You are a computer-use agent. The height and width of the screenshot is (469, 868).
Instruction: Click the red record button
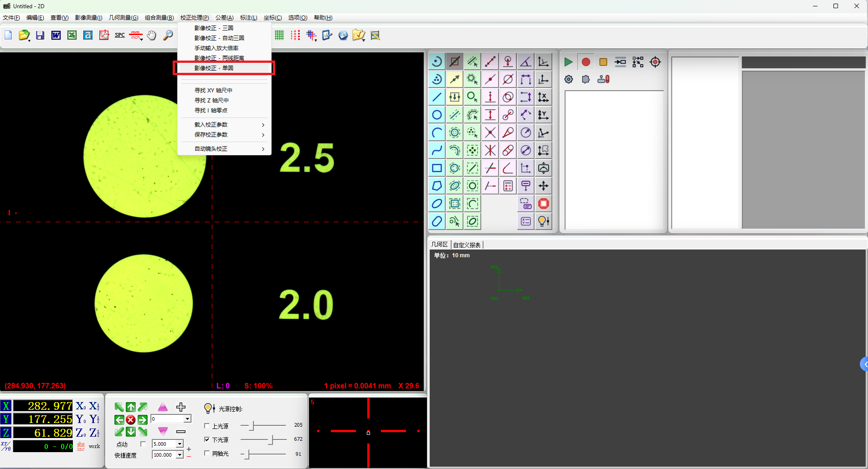pos(586,62)
